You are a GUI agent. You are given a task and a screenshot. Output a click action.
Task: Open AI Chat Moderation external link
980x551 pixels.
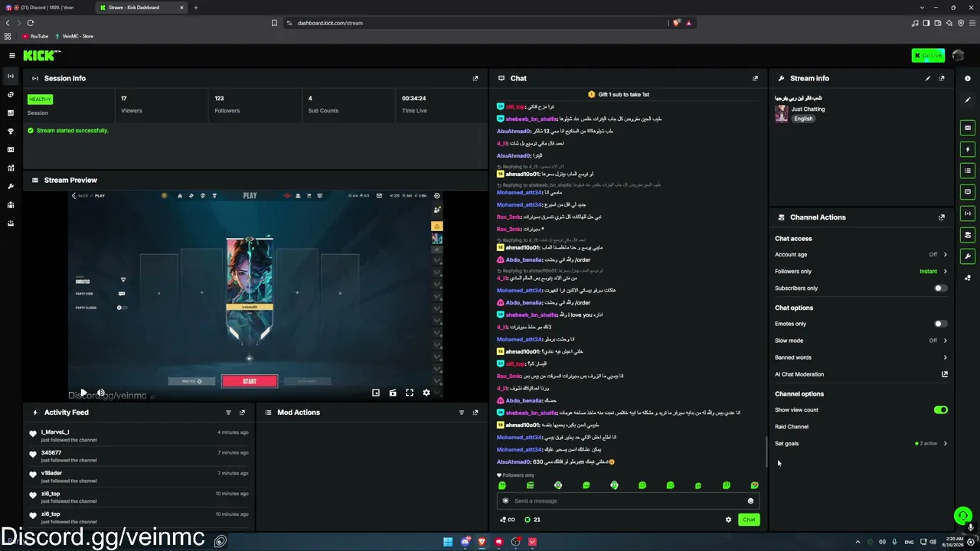coord(945,374)
